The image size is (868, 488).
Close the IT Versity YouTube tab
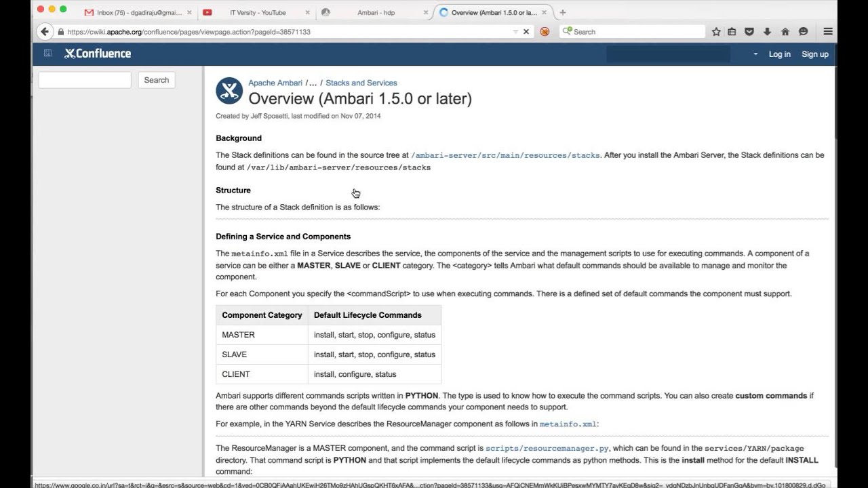(308, 12)
